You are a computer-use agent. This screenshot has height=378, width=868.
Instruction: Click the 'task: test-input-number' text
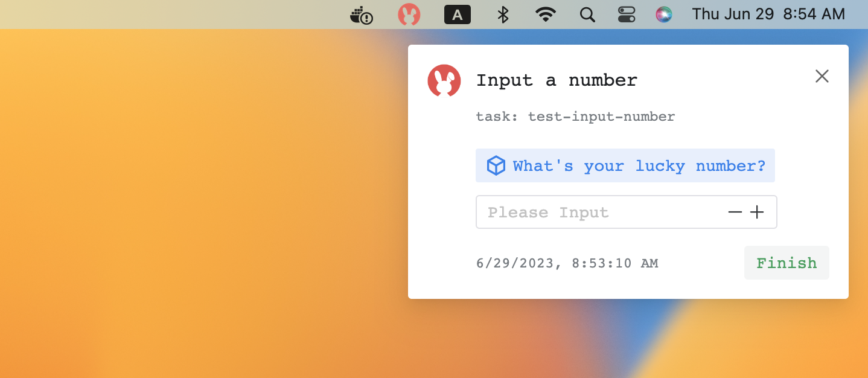tap(575, 117)
